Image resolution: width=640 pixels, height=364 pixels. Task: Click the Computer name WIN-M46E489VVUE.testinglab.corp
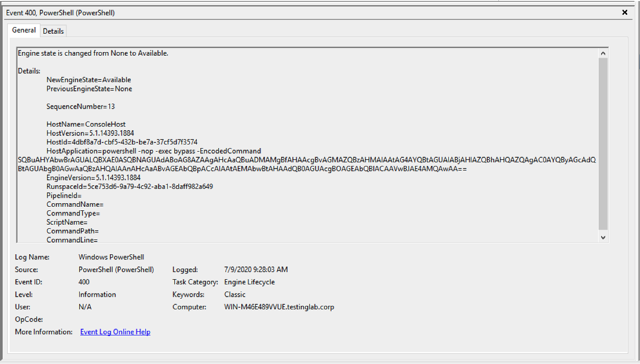(x=279, y=307)
